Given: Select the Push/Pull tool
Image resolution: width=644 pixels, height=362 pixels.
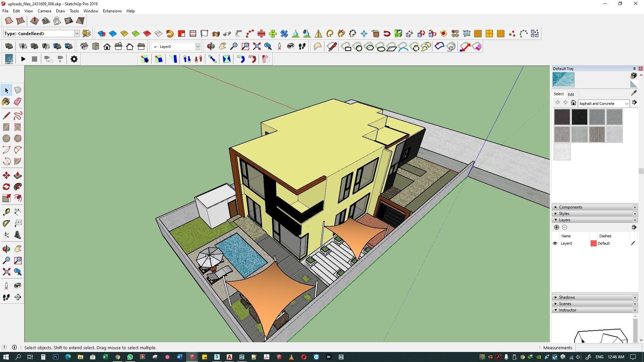Looking at the screenshot, I should [x=17, y=175].
